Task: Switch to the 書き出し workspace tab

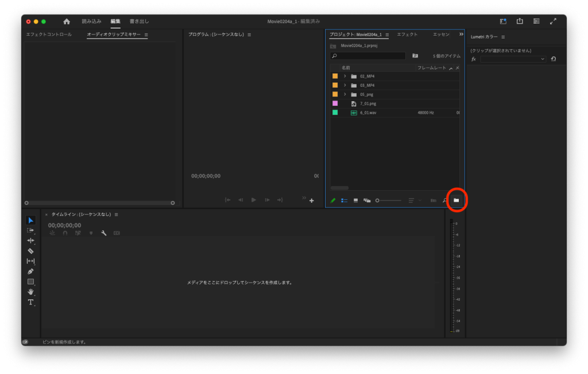Action: point(139,21)
